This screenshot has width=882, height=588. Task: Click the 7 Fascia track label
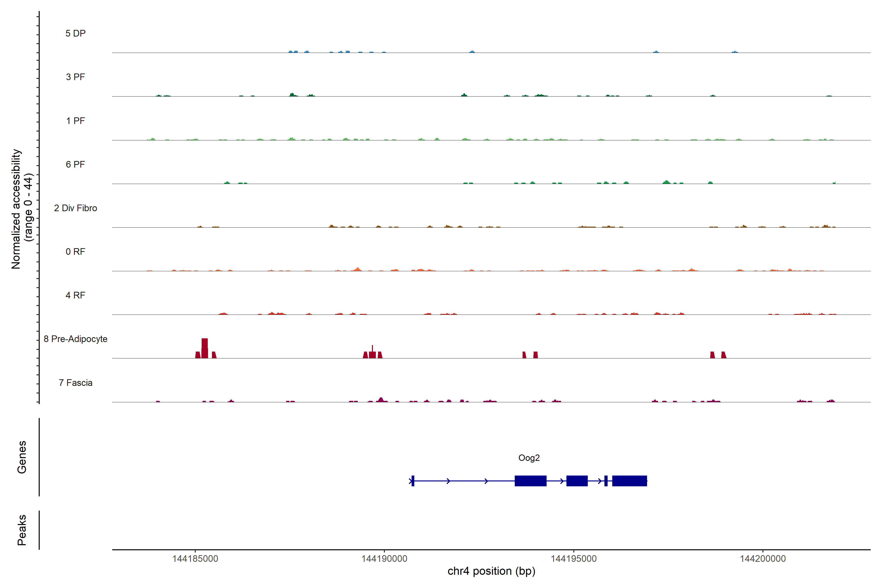tap(75, 382)
